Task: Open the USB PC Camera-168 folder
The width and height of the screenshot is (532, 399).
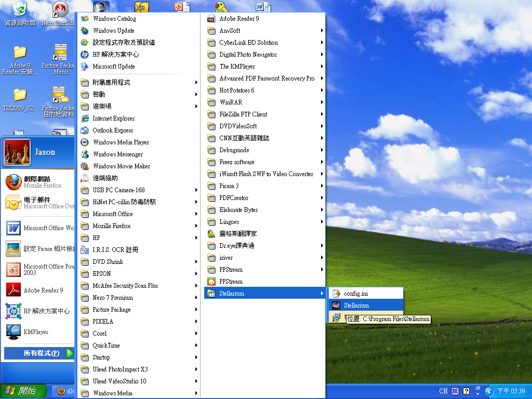Action: click(x=139, y=190)
